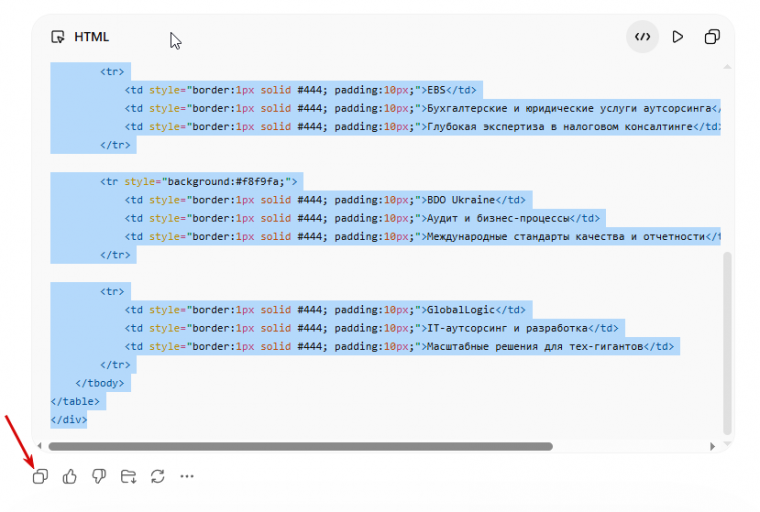The height and width of the screenshot is (512, 760).
Task: Click the Масштабные решения для тех-гигантов line
Action: 399,347
